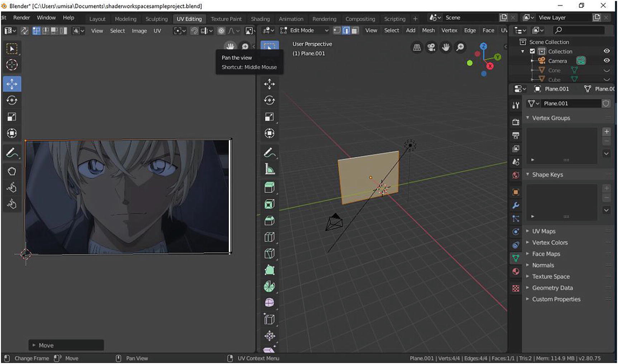Click the Pan the view hand icon in UV editor
Image resolution: width=618 pixels, height=364 pixels.
pyautogui.click(x=230, y=46)
